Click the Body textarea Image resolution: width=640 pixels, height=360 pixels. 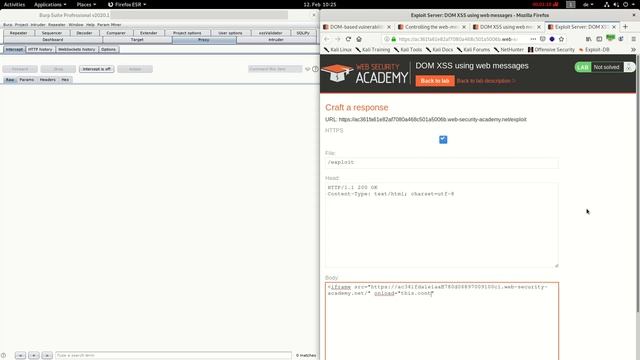[442, 321]
